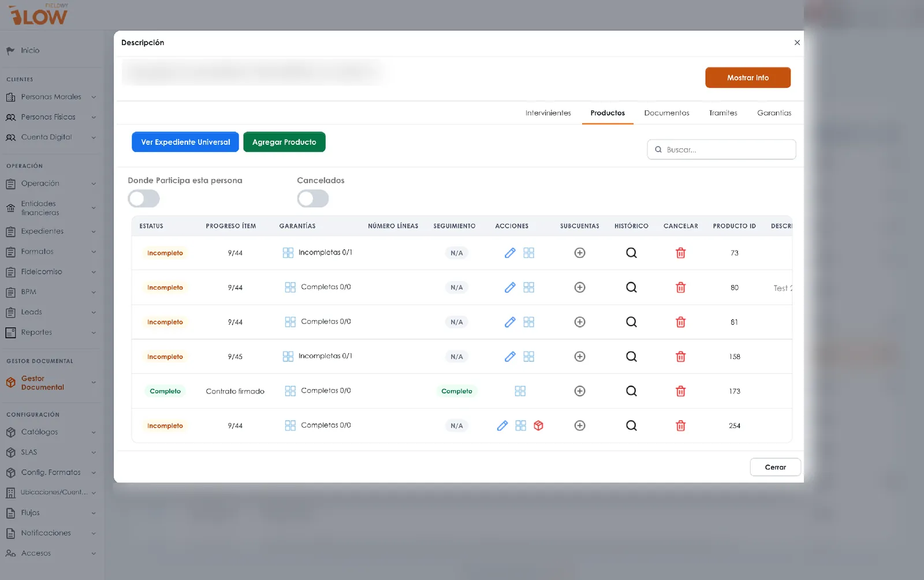Click Ver Expediente Universal button
Screen dimensions: 924x580
[x=185, y=142]
